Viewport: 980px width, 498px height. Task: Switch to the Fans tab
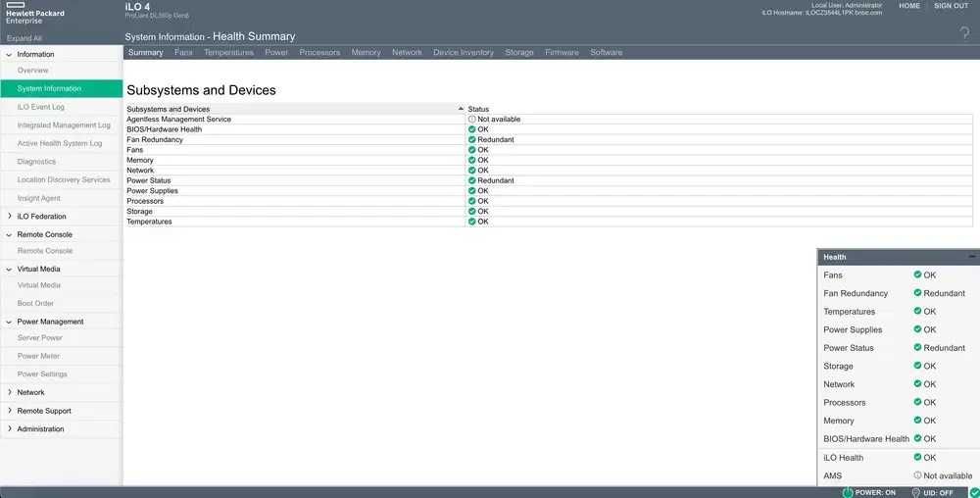(183, 53)
